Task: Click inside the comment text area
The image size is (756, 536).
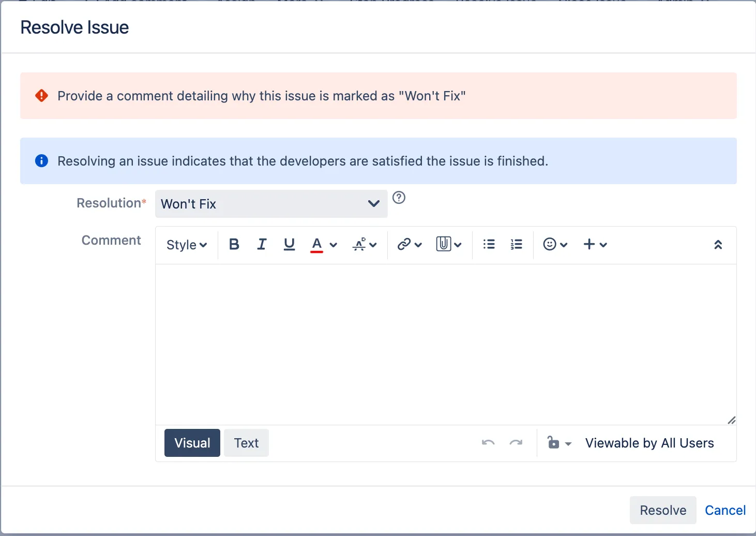Action: pos(446,345)
